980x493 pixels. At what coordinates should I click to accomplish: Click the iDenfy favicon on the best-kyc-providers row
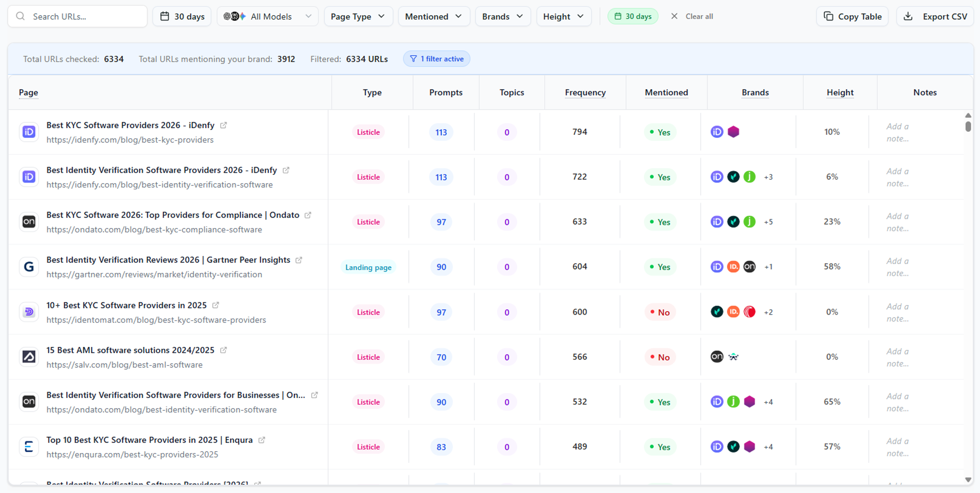pyautogui.click(x=29, y=132)
